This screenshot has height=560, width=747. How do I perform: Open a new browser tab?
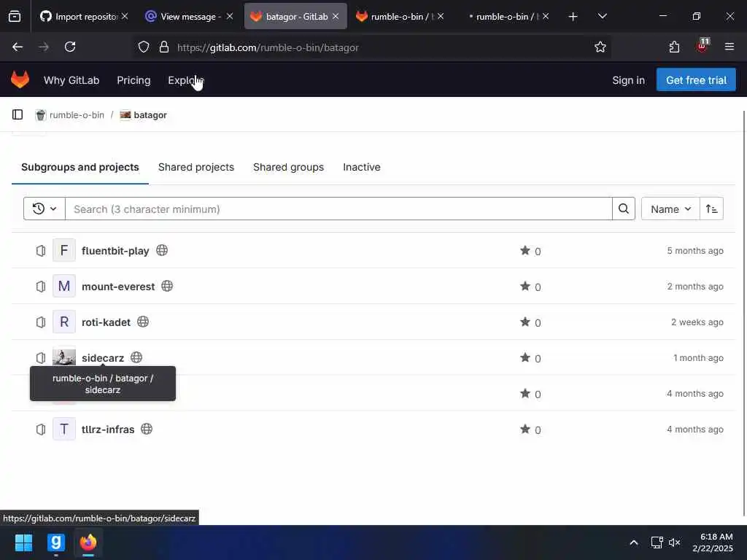pos(573,16)
